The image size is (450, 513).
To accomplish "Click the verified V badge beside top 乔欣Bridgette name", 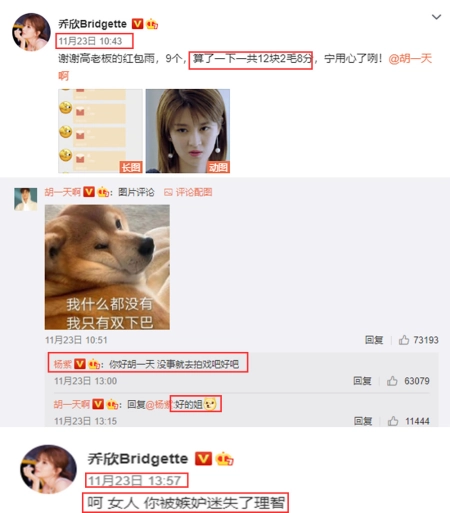I will 137,24.
